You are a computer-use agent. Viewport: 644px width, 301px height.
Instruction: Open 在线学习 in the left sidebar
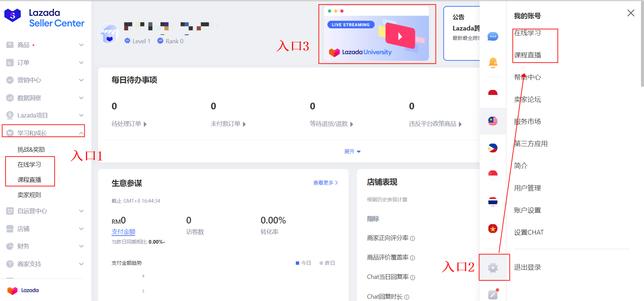click(29, 164)
